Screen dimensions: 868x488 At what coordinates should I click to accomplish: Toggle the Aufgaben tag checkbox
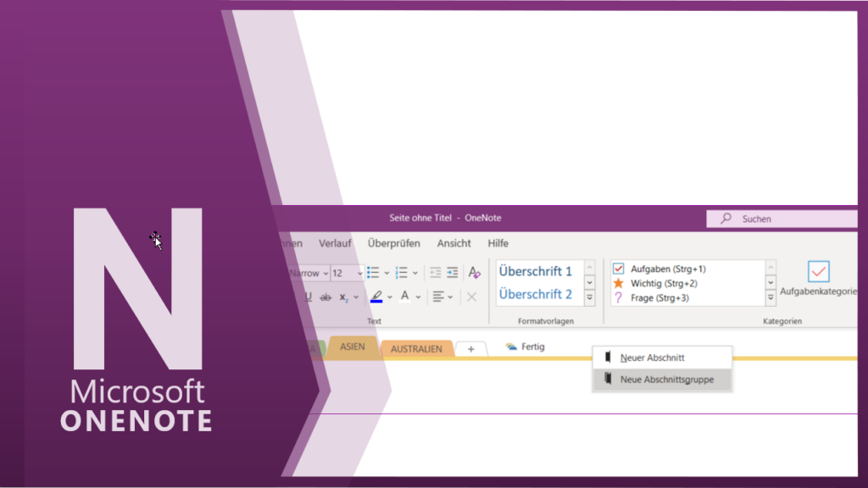coord(618,269)
